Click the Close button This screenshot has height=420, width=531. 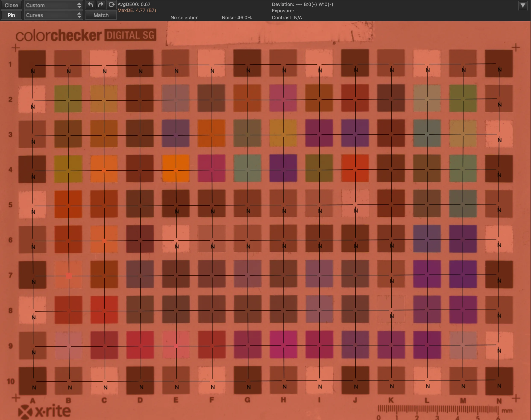[x=11, y=5]
